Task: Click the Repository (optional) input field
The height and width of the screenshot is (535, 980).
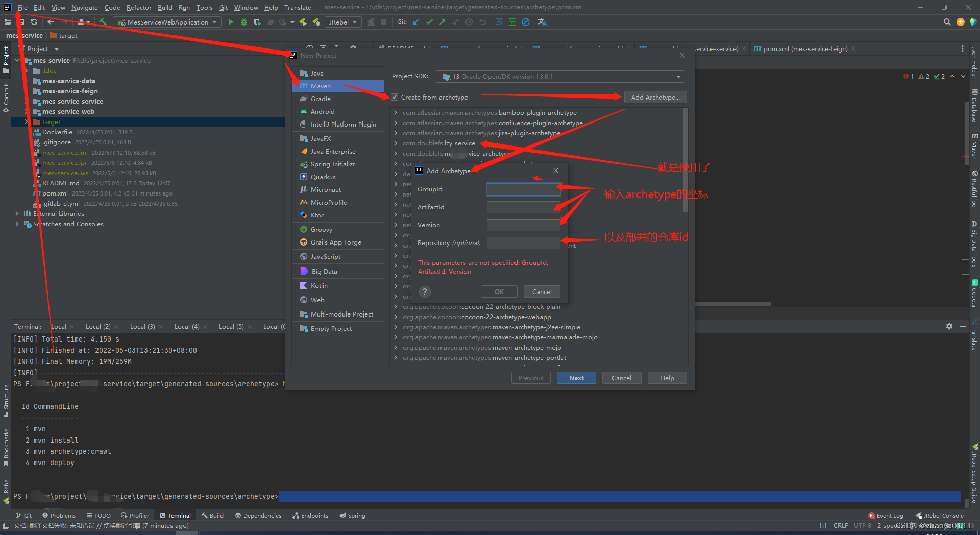Action: pyautogui.click(x=524, y=243)
